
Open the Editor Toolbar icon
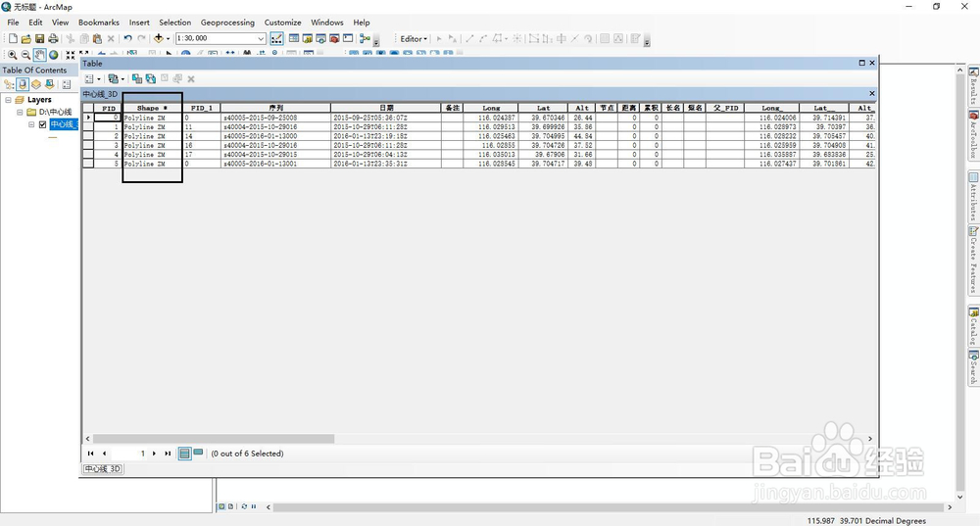click(277, 39)
